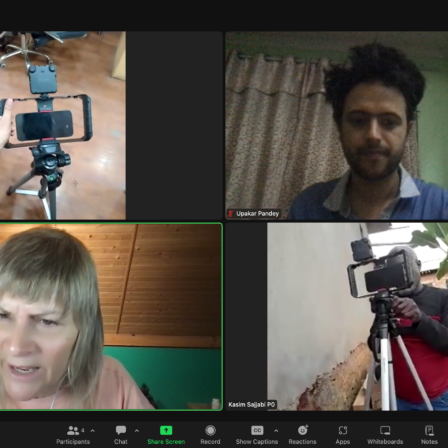Click the green Share Screen icon
This screenshot has width=448, height=448.
click(x=166, y=430)
